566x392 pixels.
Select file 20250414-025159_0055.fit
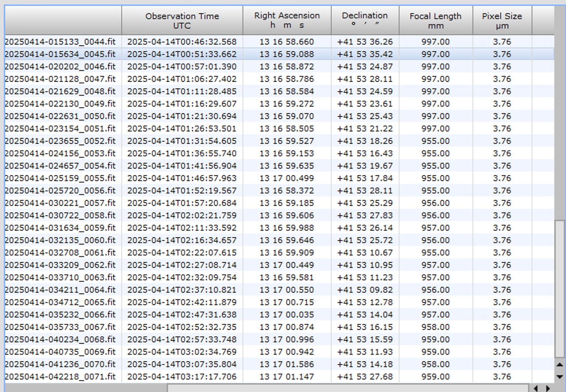click(x=60, y=178)
